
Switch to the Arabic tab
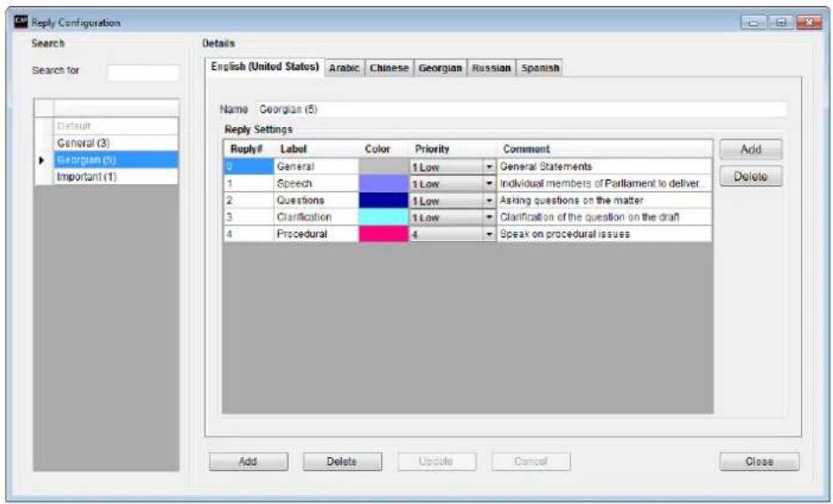[344, 68]
